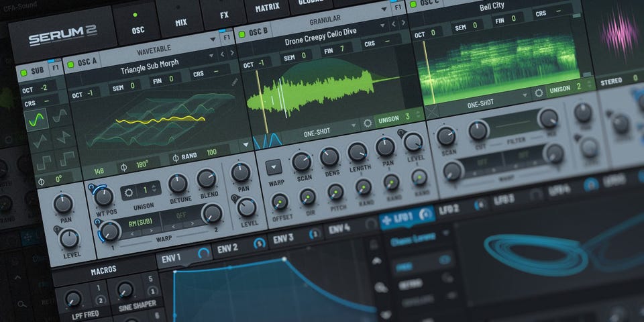Click the SUB phase symbol beside 0°
This screenshot has height=322, width=644.
tap(41, 181)
